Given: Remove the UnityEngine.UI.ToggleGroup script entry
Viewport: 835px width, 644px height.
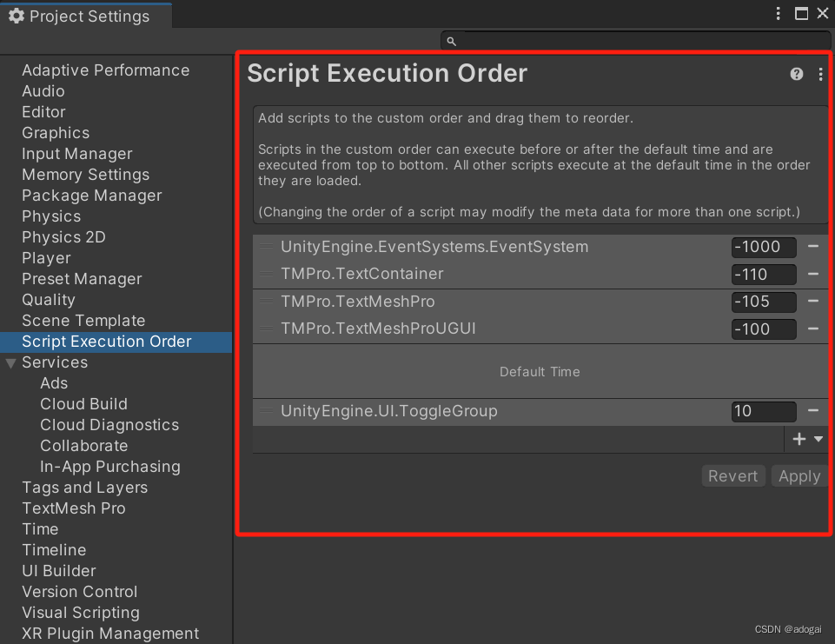Looking at the screenshot, I should [813, 410].
